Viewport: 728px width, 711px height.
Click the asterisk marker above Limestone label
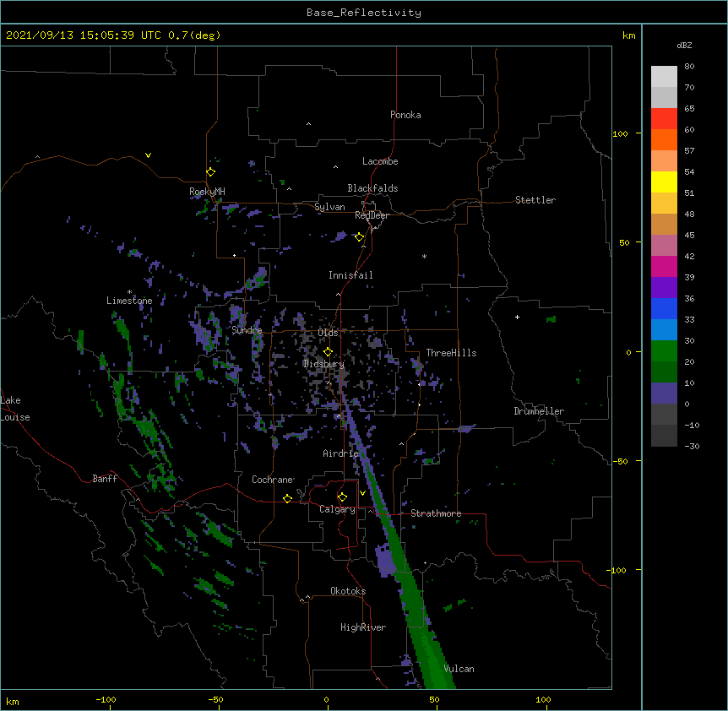point(129,292)
